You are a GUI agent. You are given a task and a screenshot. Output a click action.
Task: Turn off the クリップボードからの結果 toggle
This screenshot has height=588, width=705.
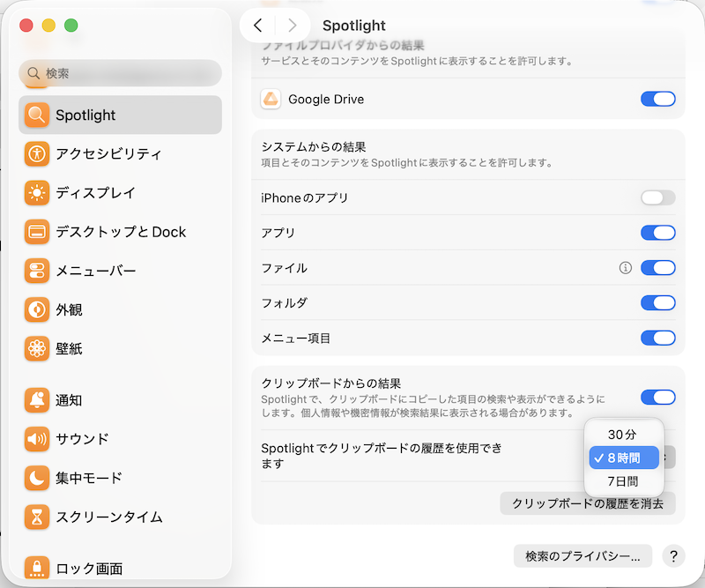657,398
